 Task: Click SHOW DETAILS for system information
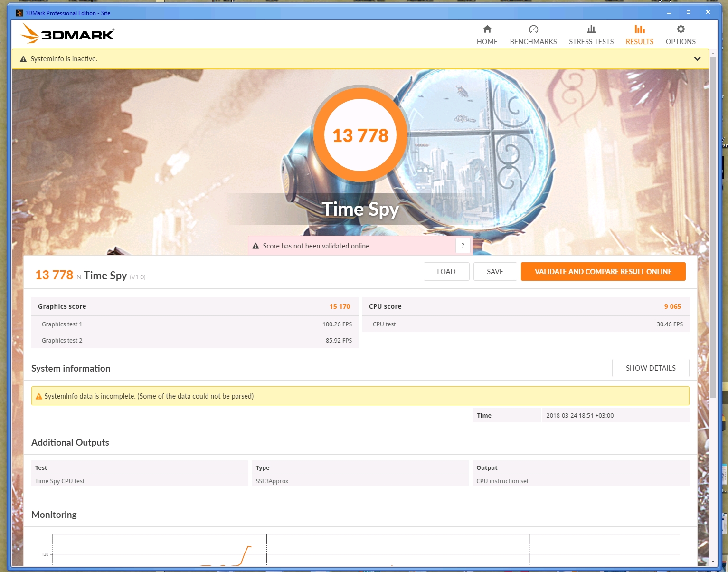click(651, 368)
